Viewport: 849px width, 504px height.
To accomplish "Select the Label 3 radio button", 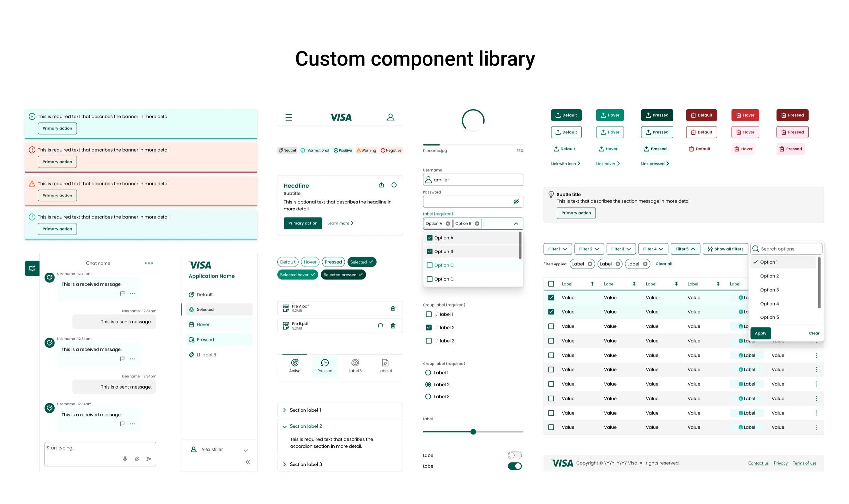I will coord(428,397).
